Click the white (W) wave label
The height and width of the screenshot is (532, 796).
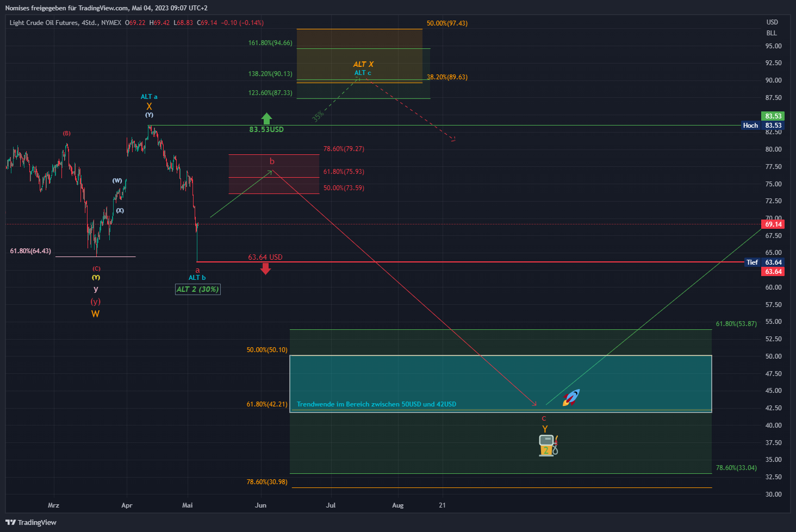pos(117,180)
